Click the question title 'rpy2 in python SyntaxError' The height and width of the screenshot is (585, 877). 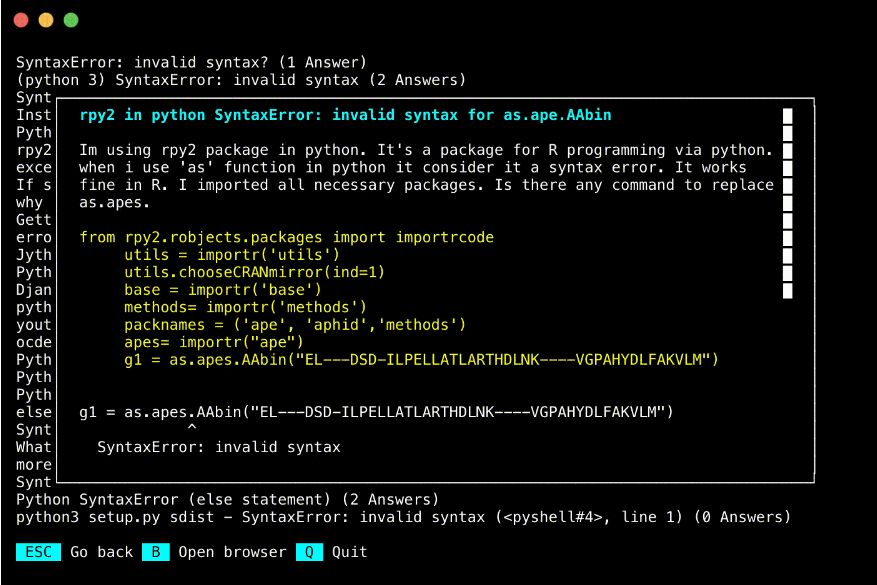point(345,115)
